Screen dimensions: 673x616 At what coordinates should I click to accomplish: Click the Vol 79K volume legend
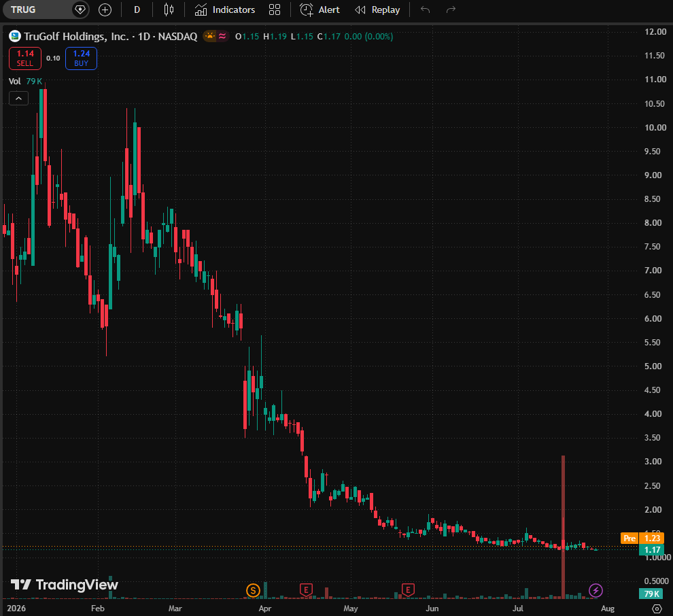point(25,81)
